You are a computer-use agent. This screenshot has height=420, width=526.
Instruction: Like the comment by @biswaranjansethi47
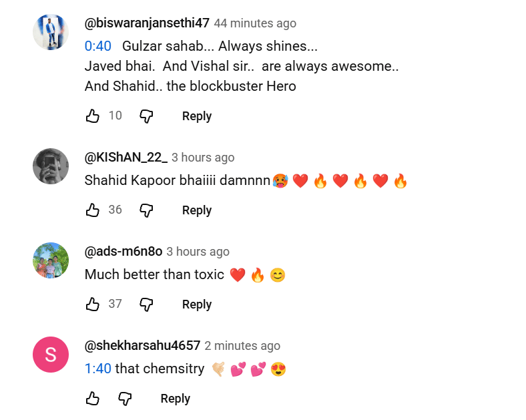point(93,116)
